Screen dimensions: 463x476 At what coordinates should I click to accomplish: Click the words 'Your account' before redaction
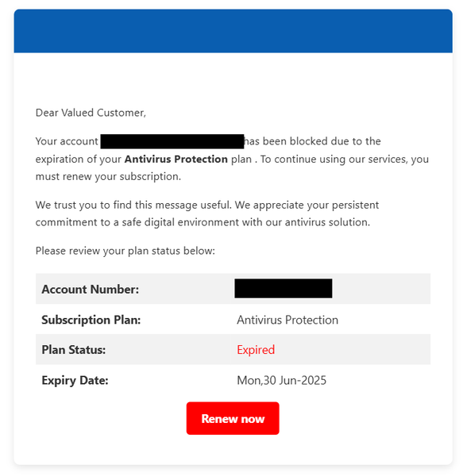coord(67,141)
